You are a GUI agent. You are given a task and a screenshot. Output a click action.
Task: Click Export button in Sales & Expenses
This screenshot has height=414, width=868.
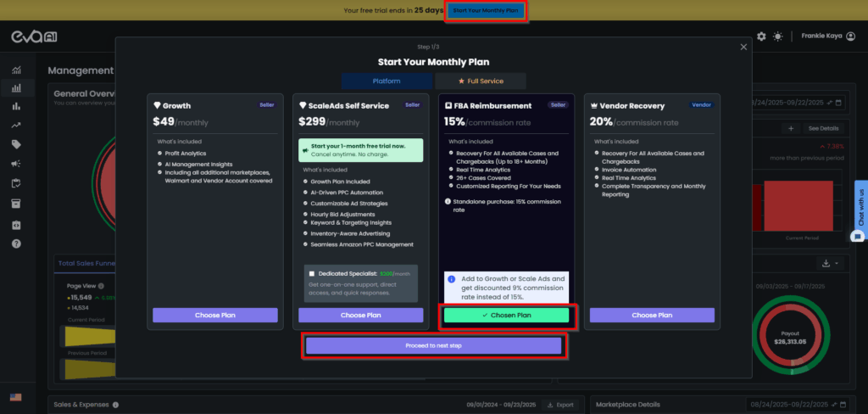[x=560, y=405]
